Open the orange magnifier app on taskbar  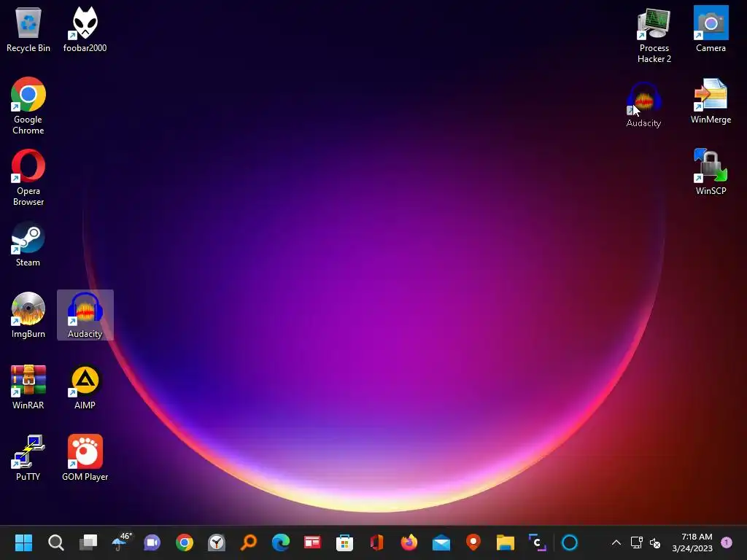point(249,542)
